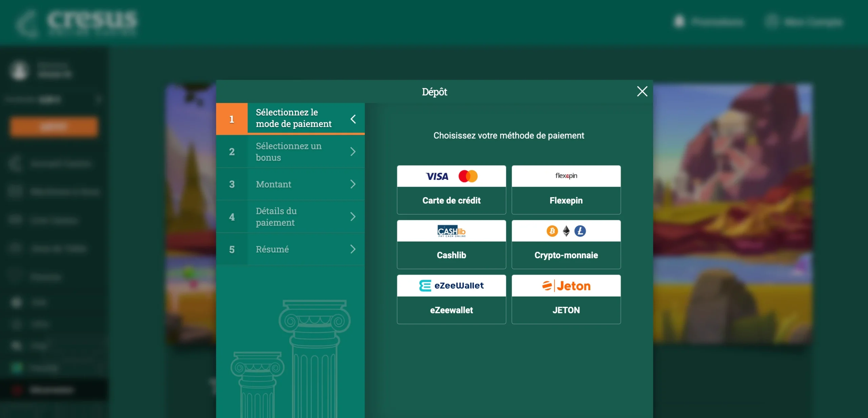This screenshot has height=418, width=868.
Task: Click the orange step number 1 badge
Action: pyautogui.click(x=232, y=119)
